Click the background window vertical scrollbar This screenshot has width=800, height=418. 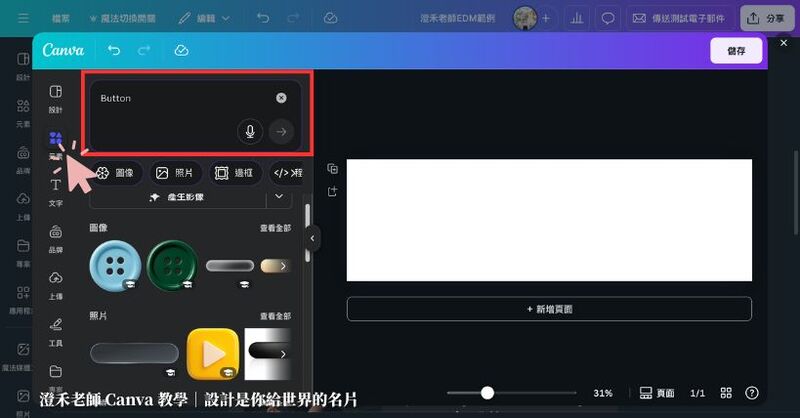pyautogui.click(x=796, y=191)
